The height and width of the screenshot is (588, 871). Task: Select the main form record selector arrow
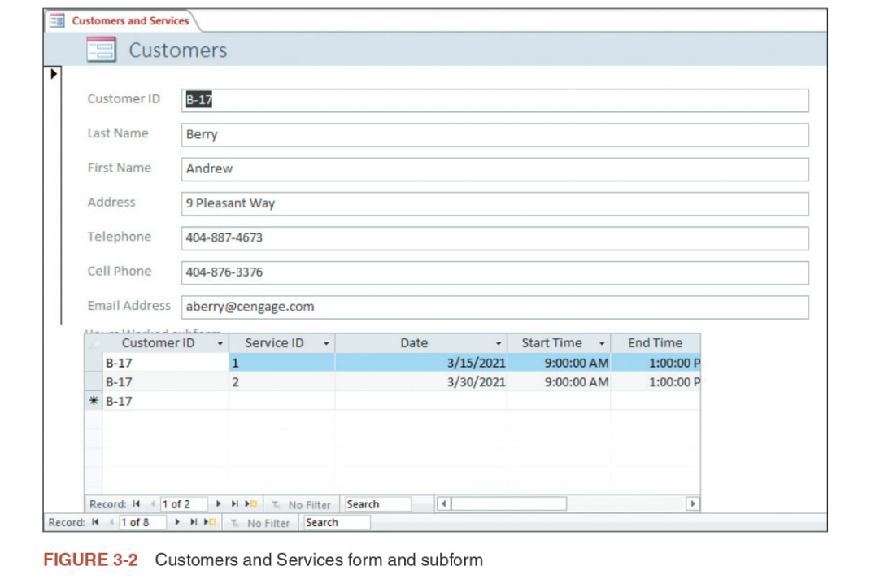click(x=54, y=73)
